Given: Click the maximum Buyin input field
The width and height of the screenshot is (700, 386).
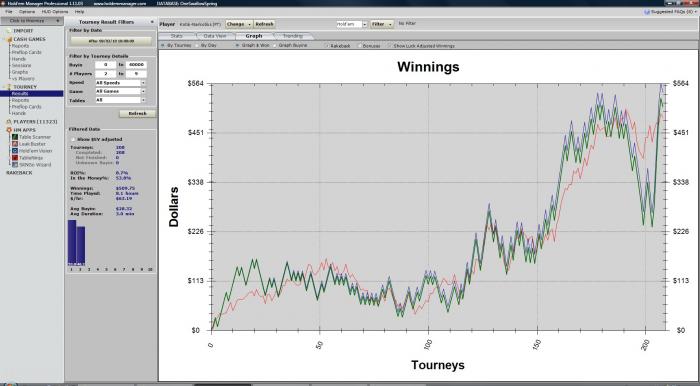Looking at the screenshot, I should coord(136,65).
